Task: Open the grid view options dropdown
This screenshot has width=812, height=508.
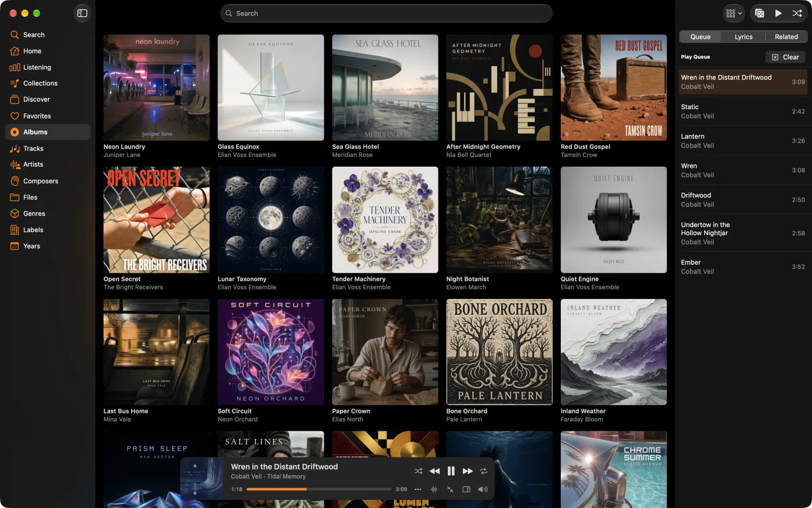Action: pos(734,13)
